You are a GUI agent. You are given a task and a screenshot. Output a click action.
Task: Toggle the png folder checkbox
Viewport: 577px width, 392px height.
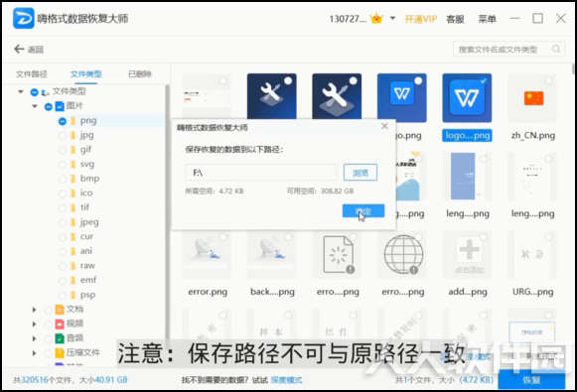click(x=63, y=121)
